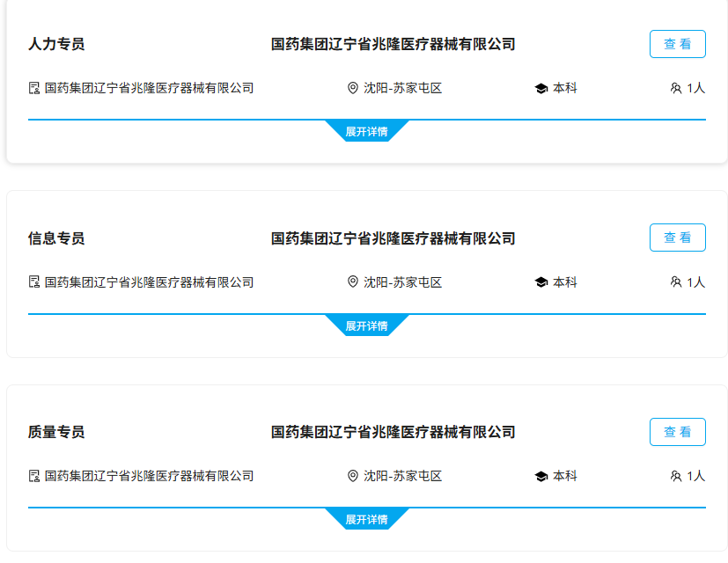This screenshot has height=563, width=728.
Task: Expand 展开详情 for the 质量专员 job
Action: tap(367, 519)
